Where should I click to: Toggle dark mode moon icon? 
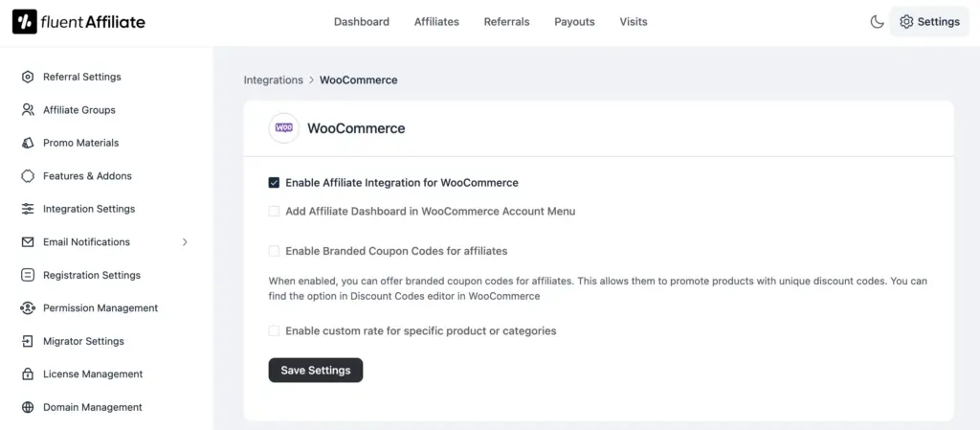click(877, 22)
